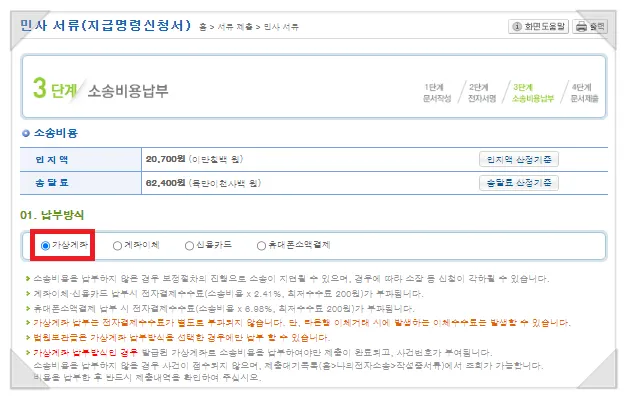Click the 출력 print button
The width and height of the screenshot is (627, 399).
tap(590, 26)
